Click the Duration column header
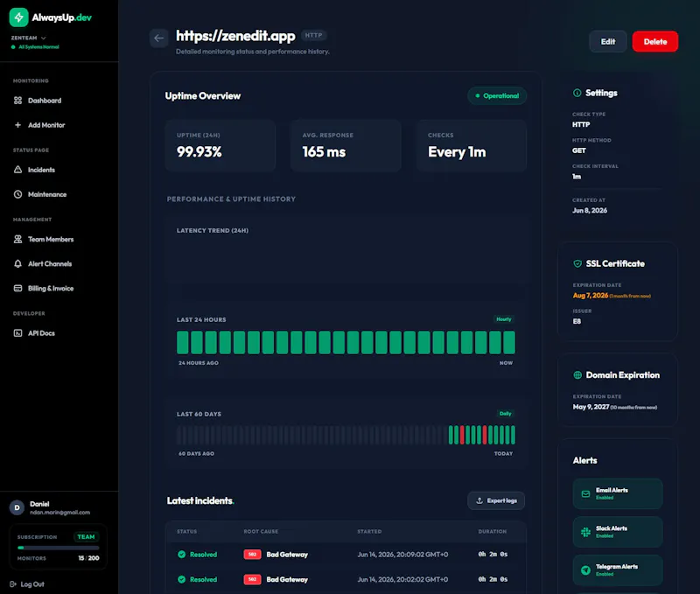The width and height of the screenshot is (700, 594). (x=493, y=532)
